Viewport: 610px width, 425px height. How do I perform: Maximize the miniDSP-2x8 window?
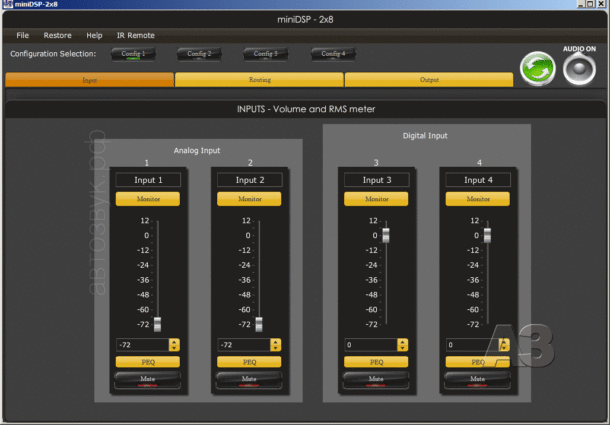pos(590,4)
